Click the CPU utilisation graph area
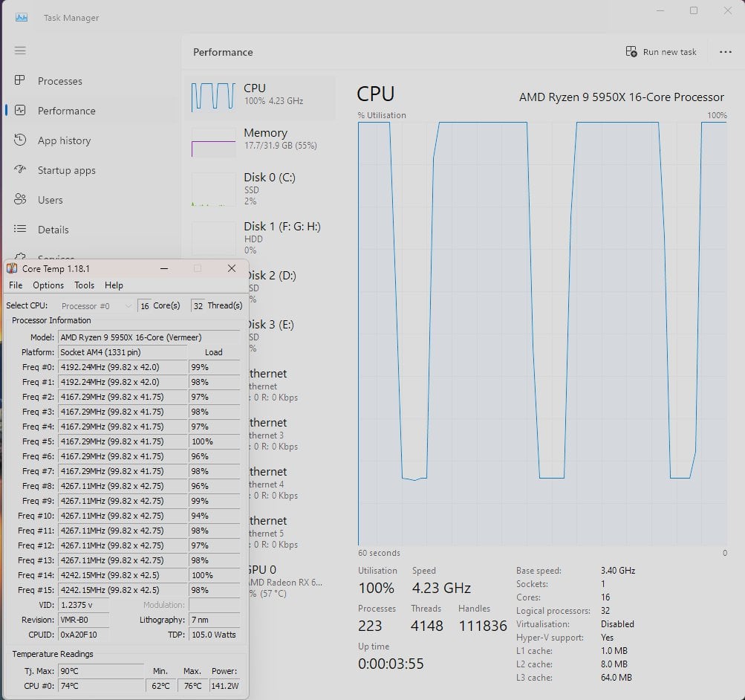Screen dimensions: 745x700 point(542,334)
